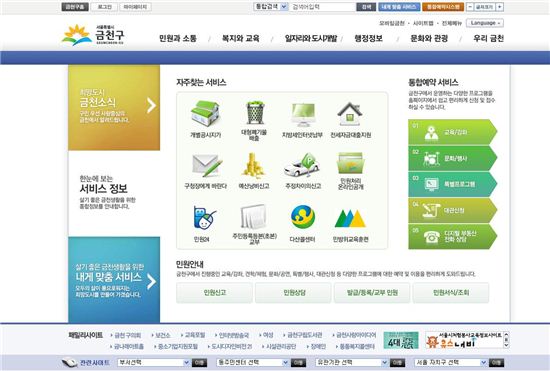Open the 행정정보 main menu

pyautogui.click(x=368, y=38)
